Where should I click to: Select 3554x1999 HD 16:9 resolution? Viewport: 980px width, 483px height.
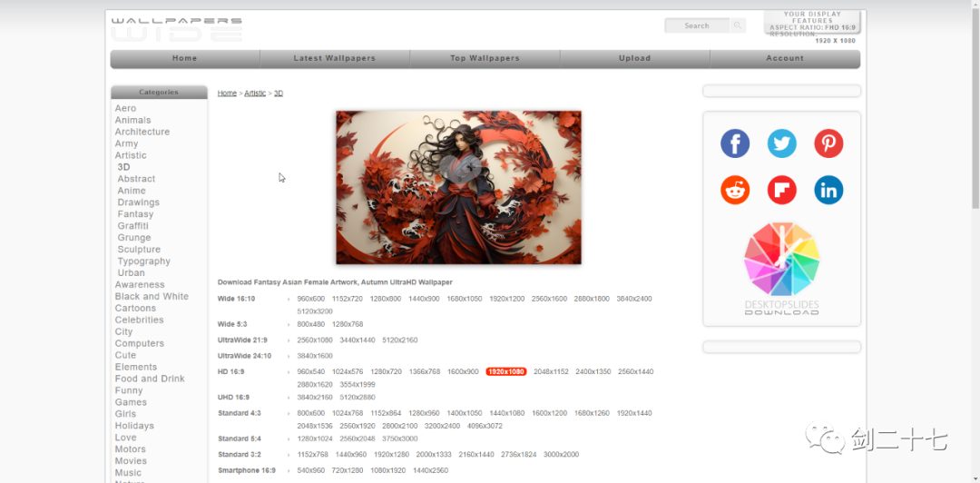click(358, 385)
